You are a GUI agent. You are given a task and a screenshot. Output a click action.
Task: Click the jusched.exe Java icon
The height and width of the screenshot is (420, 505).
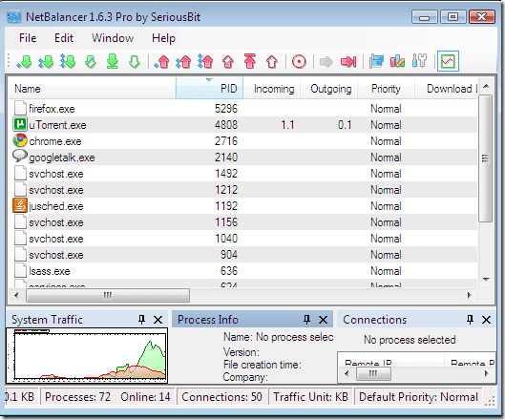coord(20,206)
